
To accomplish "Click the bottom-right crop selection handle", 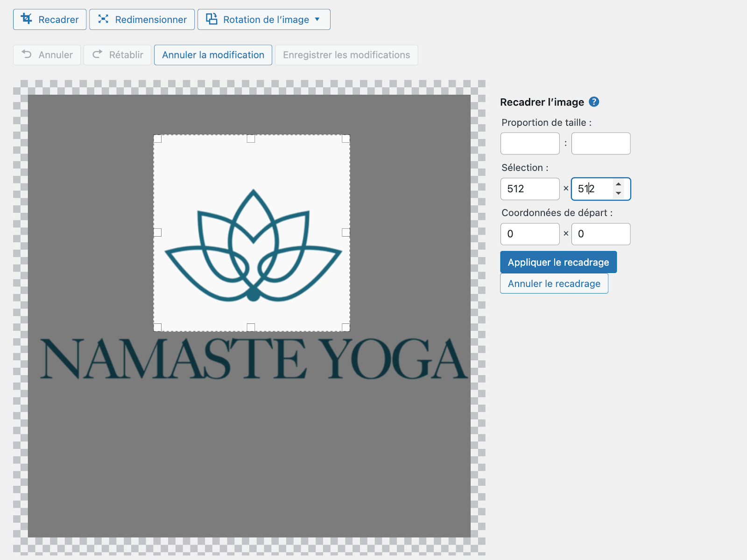I will [346, 327].
